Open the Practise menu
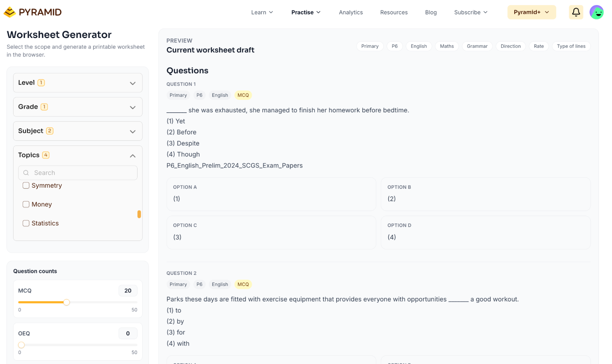This screenshot has height=364, width=612. click(x=306, y=12)
